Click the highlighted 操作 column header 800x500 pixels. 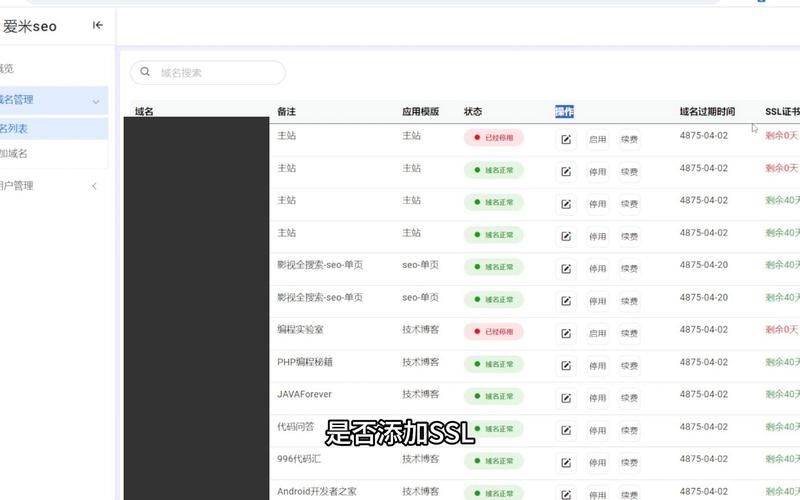564,111
